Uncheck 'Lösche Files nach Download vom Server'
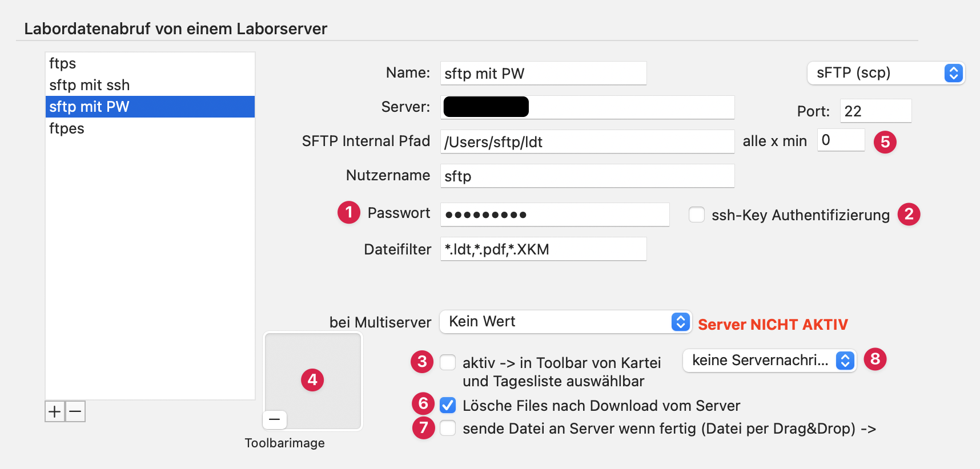The height and width of the screenshot is (469, 980). [448, 405]
